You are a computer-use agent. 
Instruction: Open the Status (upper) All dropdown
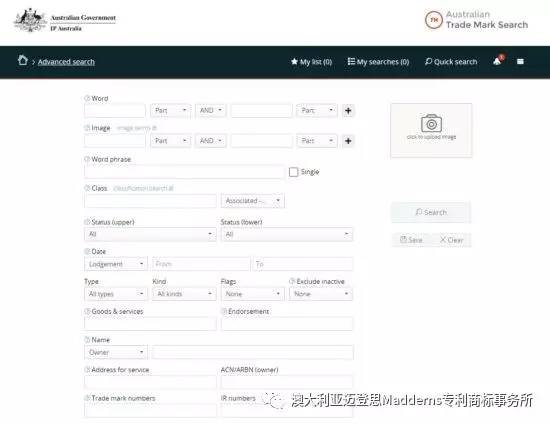pos(150,234)
